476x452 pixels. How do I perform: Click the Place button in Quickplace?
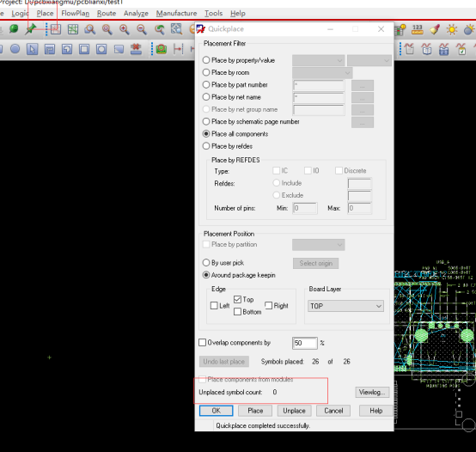click(x=255, y=411)
